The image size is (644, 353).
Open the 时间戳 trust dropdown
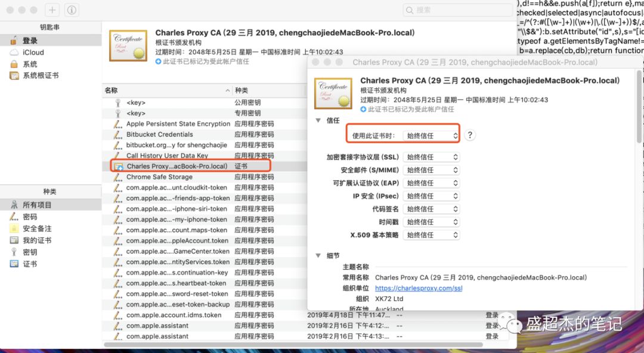pyautogui.click(x=431, y=222)
